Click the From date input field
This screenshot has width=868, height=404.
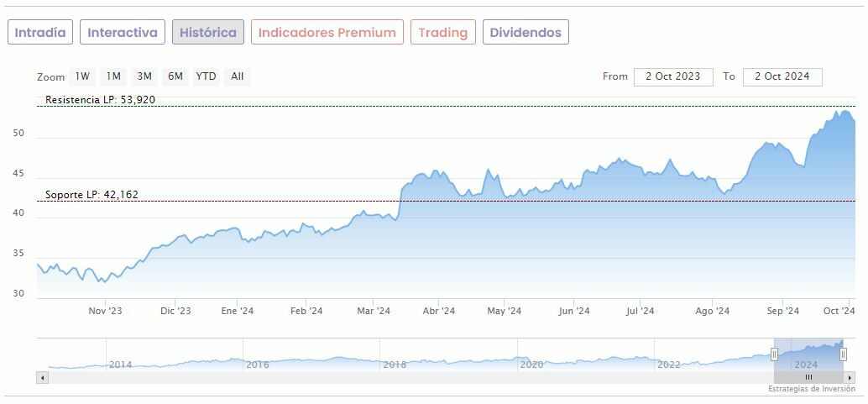point(673,76)
